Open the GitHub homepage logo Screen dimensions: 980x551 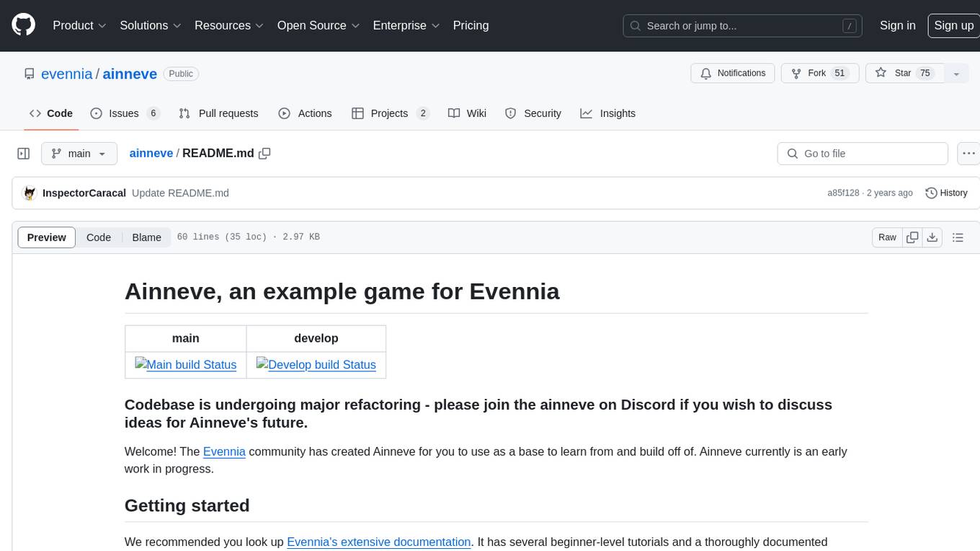point(23,25)
